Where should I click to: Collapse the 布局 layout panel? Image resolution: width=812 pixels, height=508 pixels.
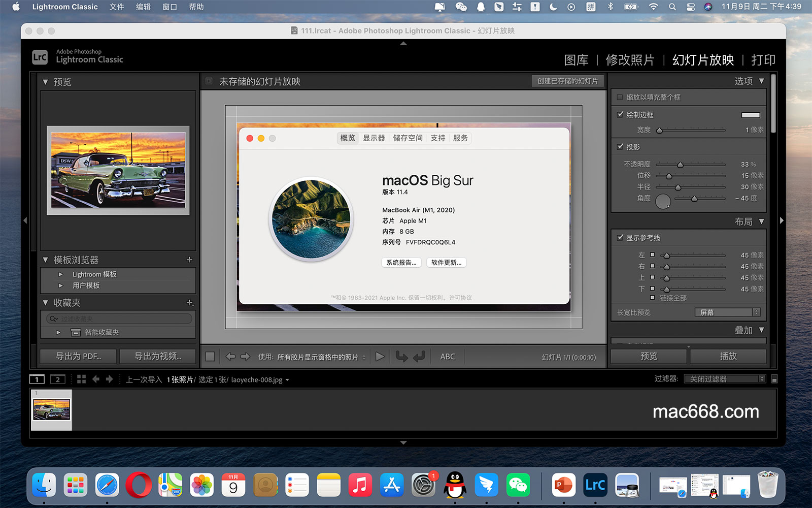pos(761,221)
